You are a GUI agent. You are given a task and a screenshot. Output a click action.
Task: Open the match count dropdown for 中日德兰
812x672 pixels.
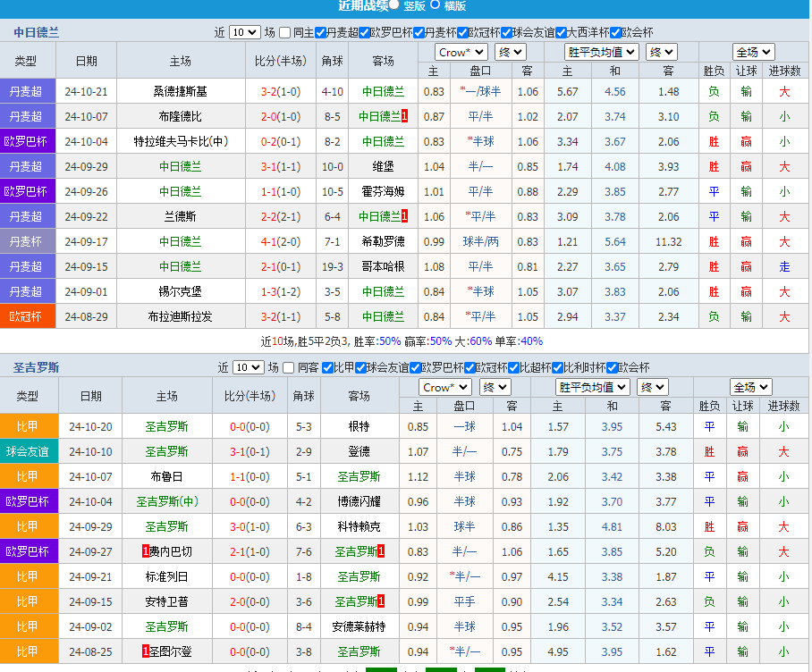[x=244, y=32]
